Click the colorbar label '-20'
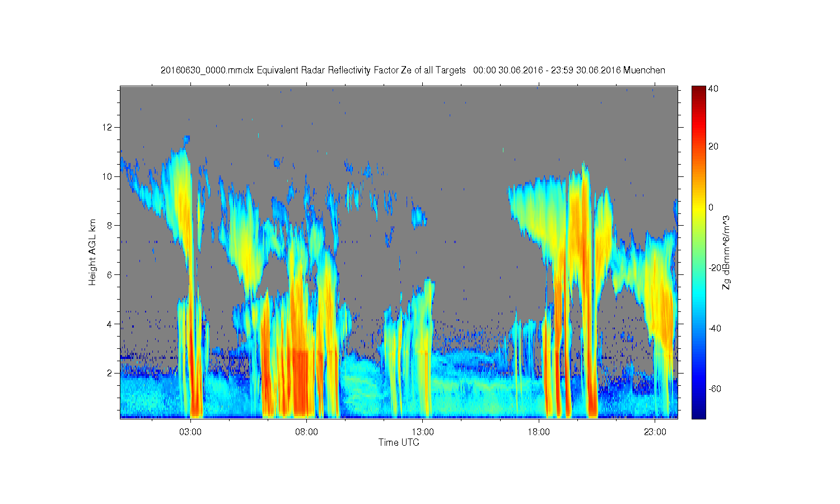The image size is (840, 504). pyautogui.click(x=715, y=268)
